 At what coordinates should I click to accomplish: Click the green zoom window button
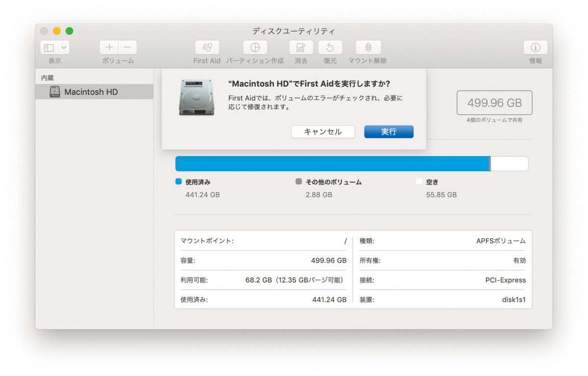tap(70, 31)
